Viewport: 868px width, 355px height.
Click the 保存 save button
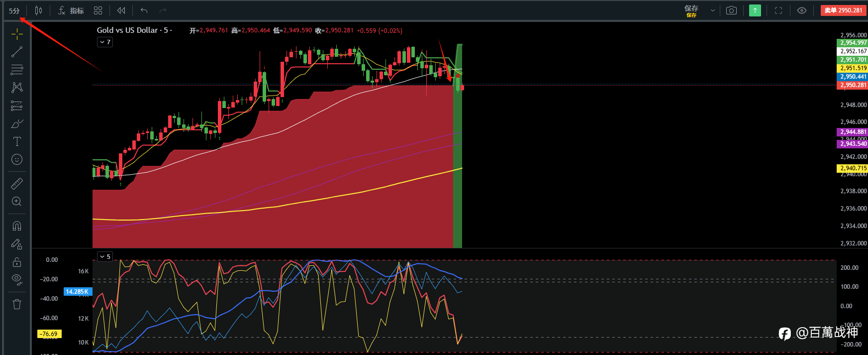pyautogui.click(x=691, y=10)
